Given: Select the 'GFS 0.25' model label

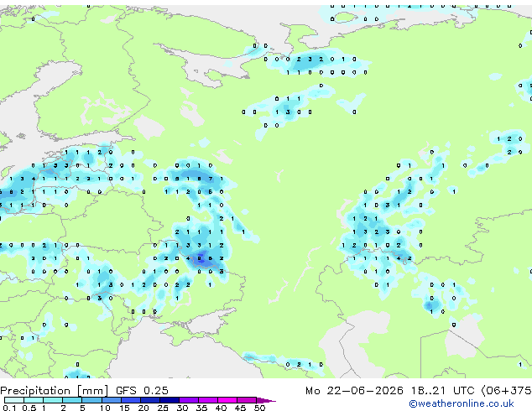Looking at the screenshot, I should point(142,391).
